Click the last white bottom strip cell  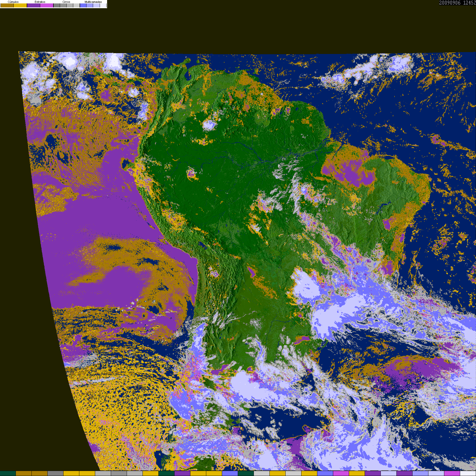tap(468, 473)
